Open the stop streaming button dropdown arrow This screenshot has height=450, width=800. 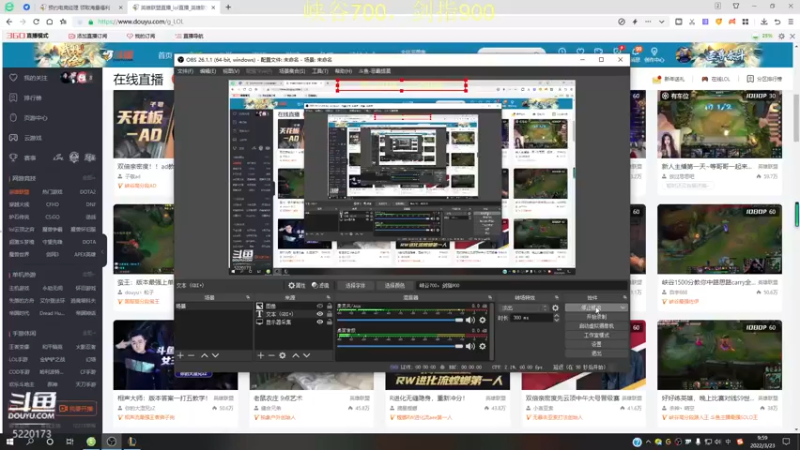(x=623, y=308)
